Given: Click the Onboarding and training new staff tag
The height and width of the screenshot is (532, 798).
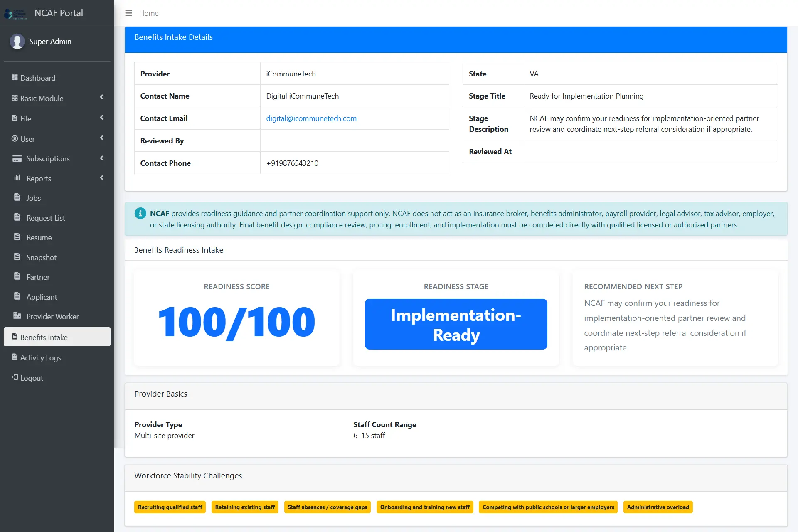Looking at the screenshot, I should point(425,507).
